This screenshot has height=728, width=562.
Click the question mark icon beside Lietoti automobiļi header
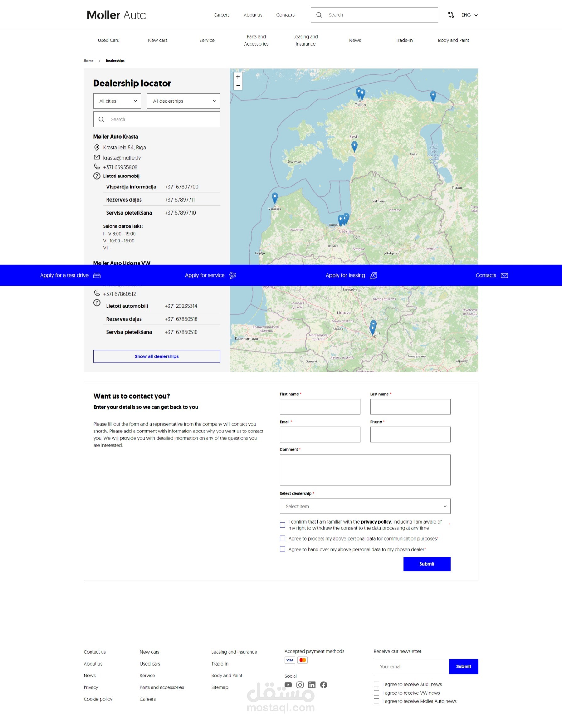tap(97, 176)
